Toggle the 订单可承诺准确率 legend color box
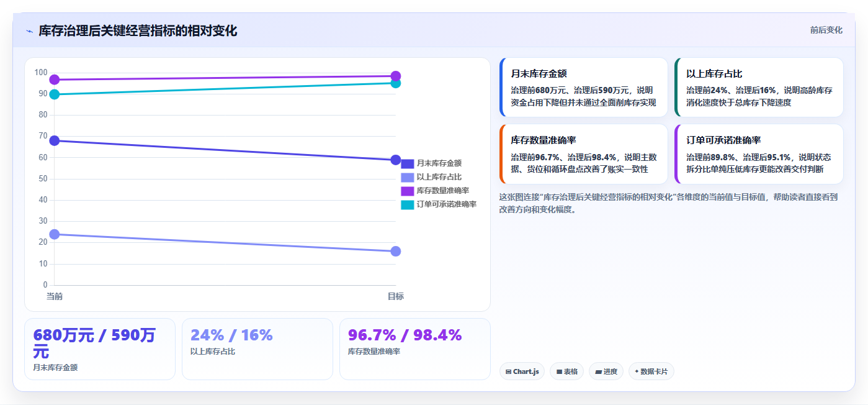Screen dimensions: 868x405 click(408, 205)
